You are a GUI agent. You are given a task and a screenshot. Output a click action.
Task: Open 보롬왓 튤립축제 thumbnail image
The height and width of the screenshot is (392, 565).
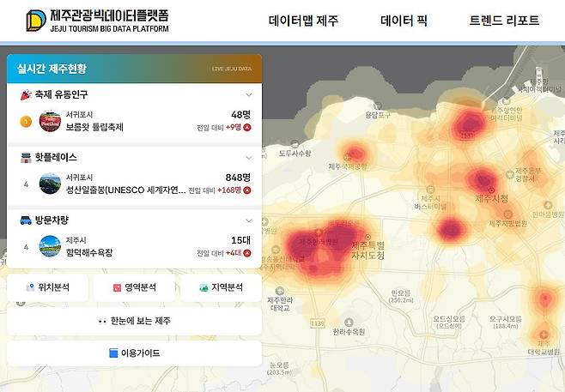click(51, 121)
